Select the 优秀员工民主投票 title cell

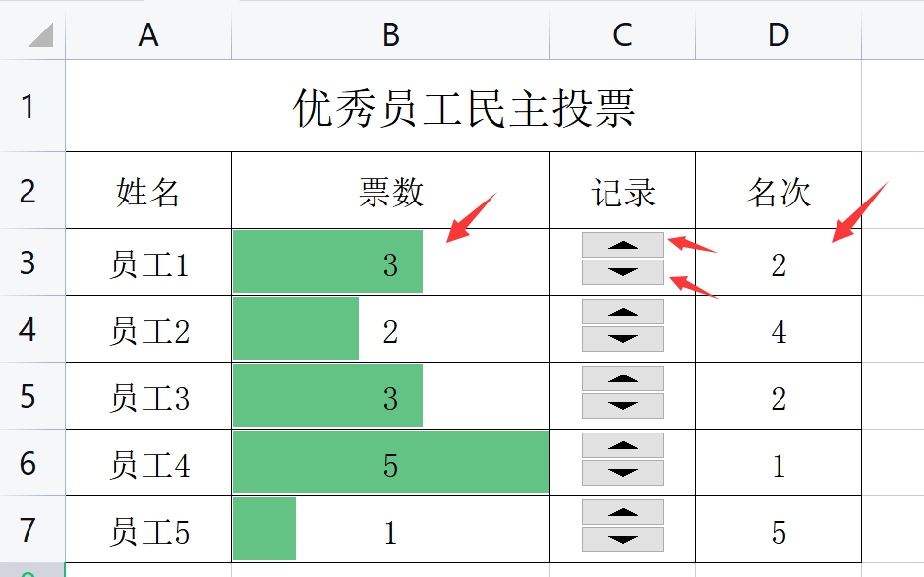(x=463, y=106)
